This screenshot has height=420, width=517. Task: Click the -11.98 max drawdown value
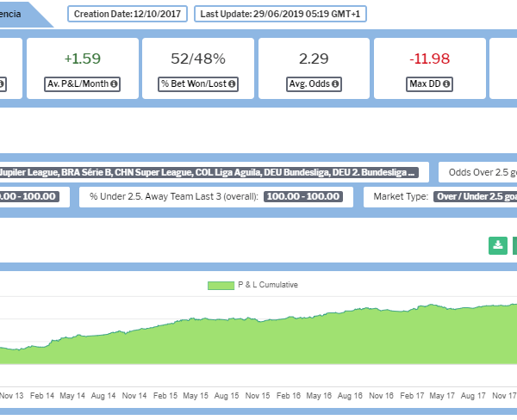(430, 59)
